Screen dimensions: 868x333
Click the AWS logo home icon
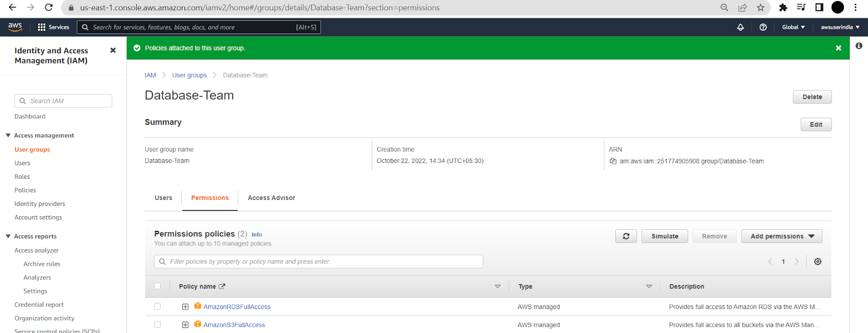(15, 27)
